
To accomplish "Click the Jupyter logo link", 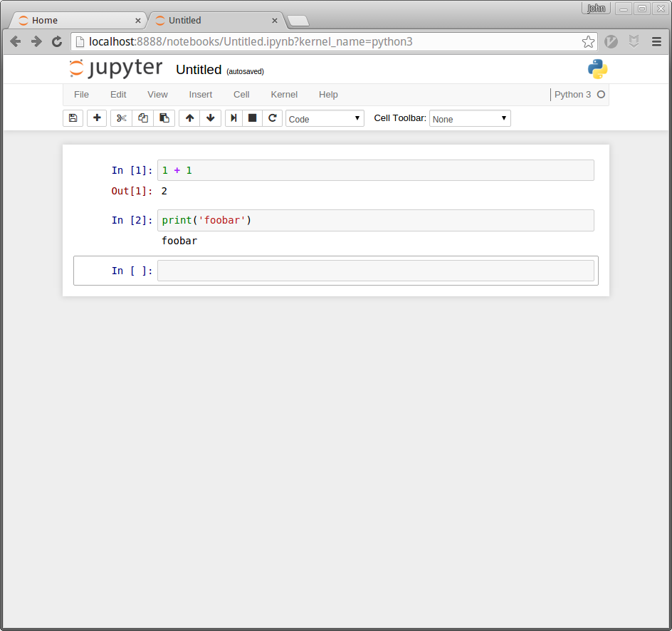I will coord(116,69).
